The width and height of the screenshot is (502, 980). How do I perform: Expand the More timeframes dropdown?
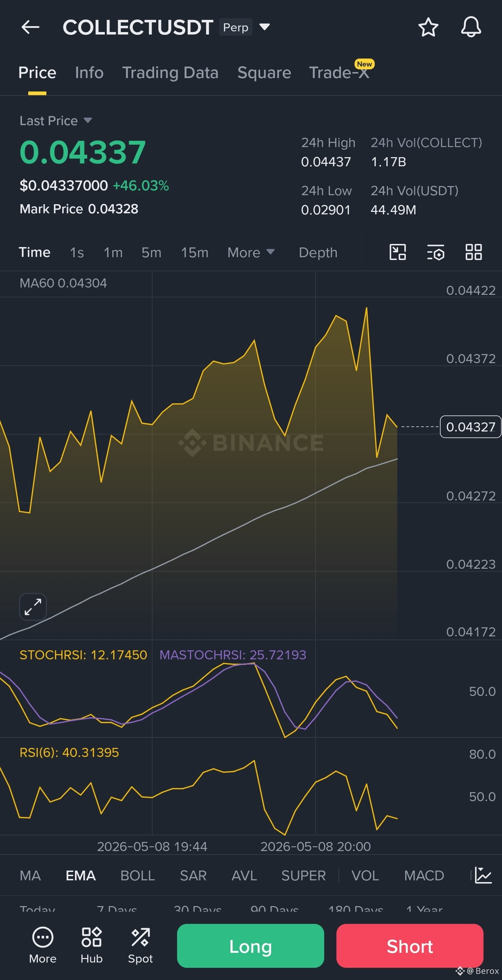251,252
